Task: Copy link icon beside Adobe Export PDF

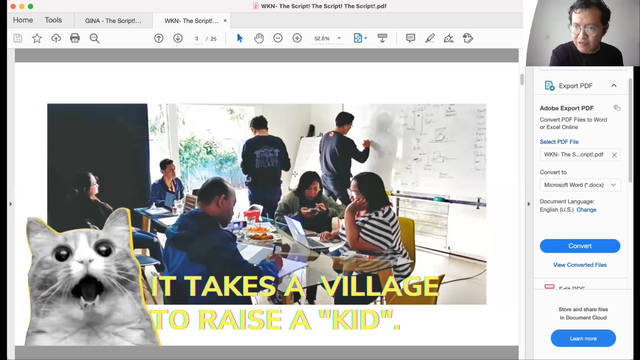Action: pyautogui.click(x=617, y=108)
